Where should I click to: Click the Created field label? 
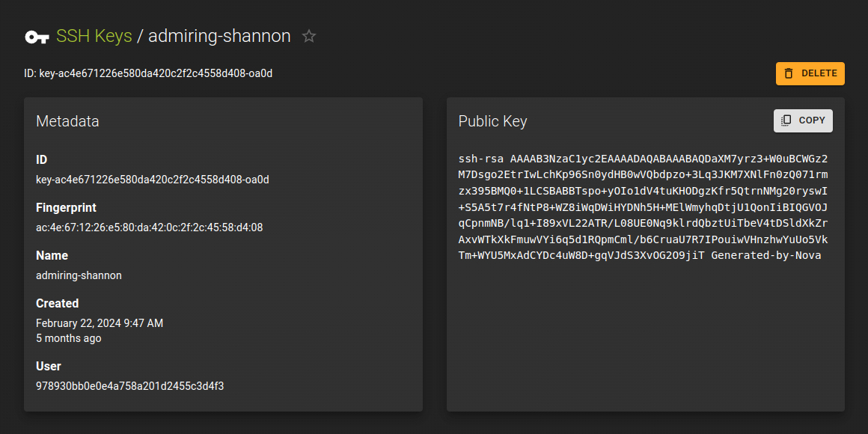(x=58, y=303)
